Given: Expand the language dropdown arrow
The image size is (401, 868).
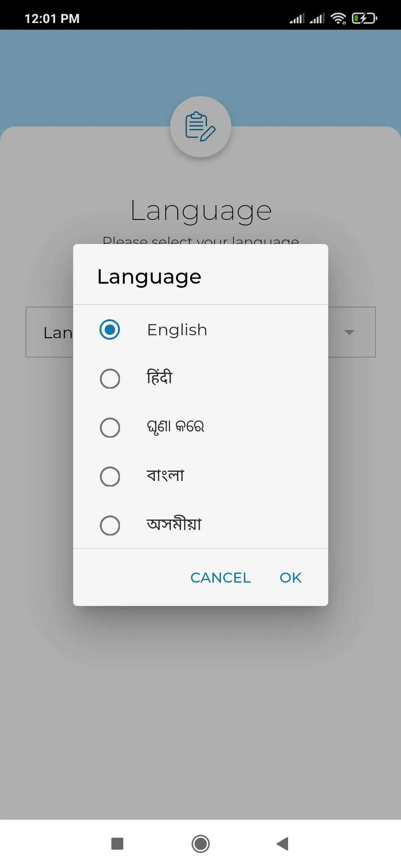Looking at the screenshot, I should click(x=349, y=332).
